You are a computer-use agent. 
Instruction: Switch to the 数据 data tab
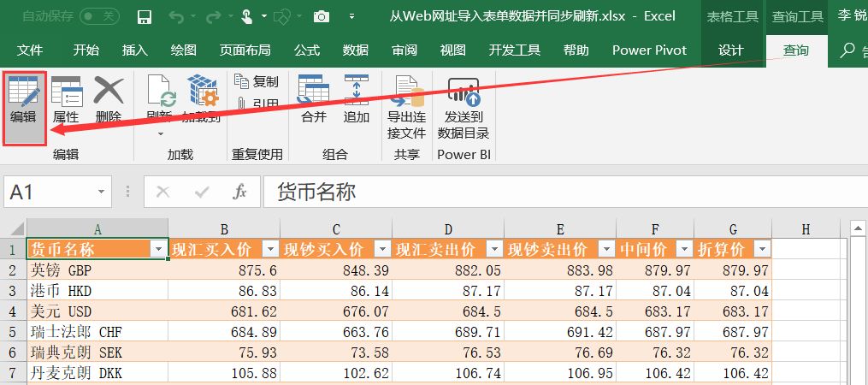click(x=356, y=50)
